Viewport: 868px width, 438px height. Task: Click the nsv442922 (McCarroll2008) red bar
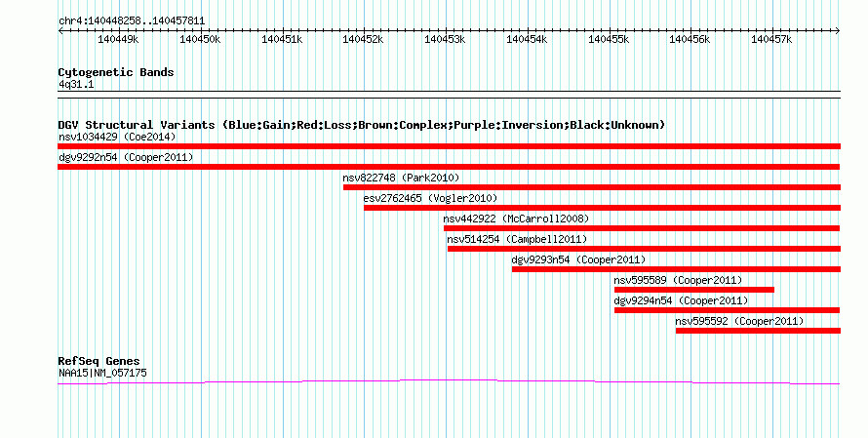642,228
